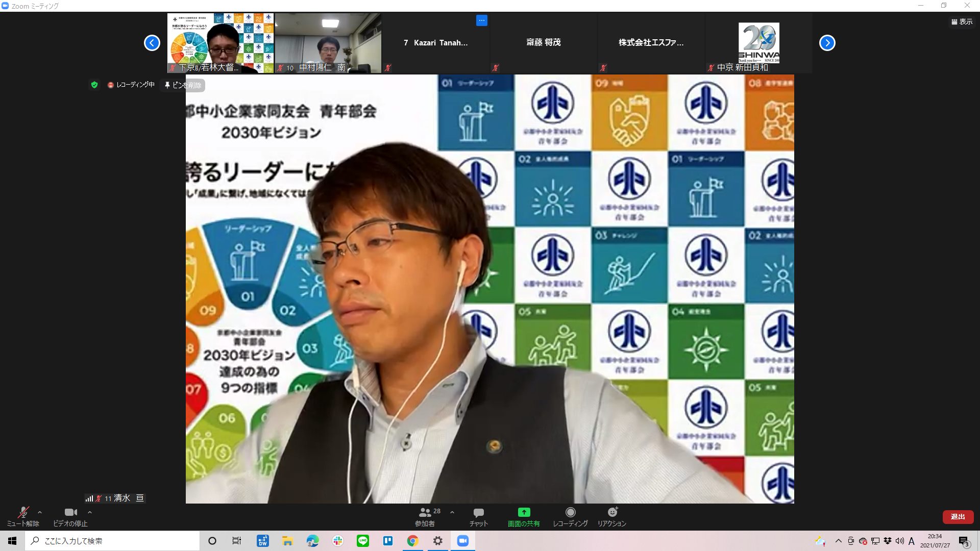Open リアクション reactions menu
The height and width of the screenshot is (551, 980).
tap(612, 517)
